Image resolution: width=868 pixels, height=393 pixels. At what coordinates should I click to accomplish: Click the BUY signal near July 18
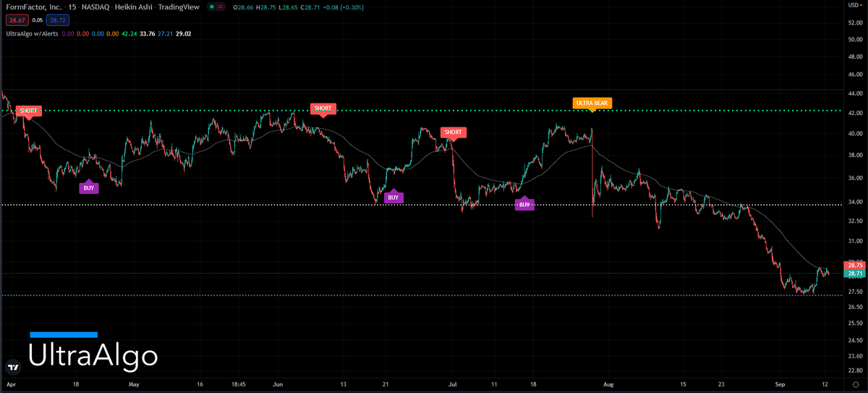point(525,204)
